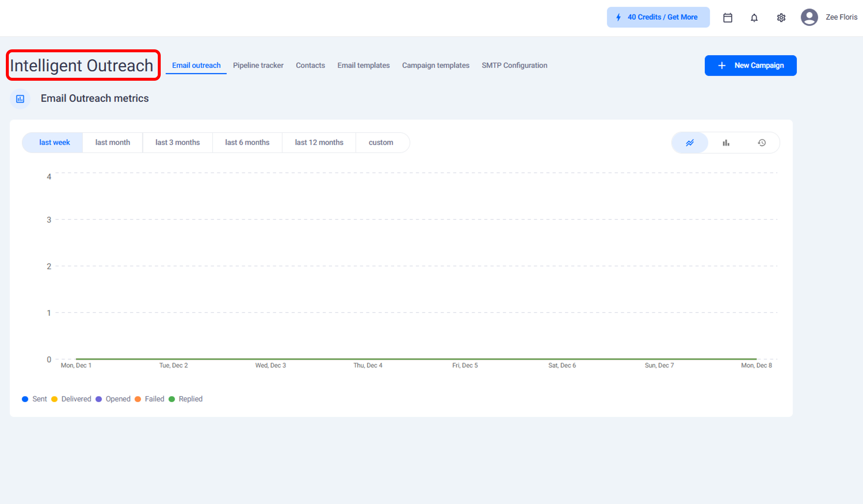The image size is (863, 504).
Task: Click 40 Credits / Get More
Action: click(658, 17)
